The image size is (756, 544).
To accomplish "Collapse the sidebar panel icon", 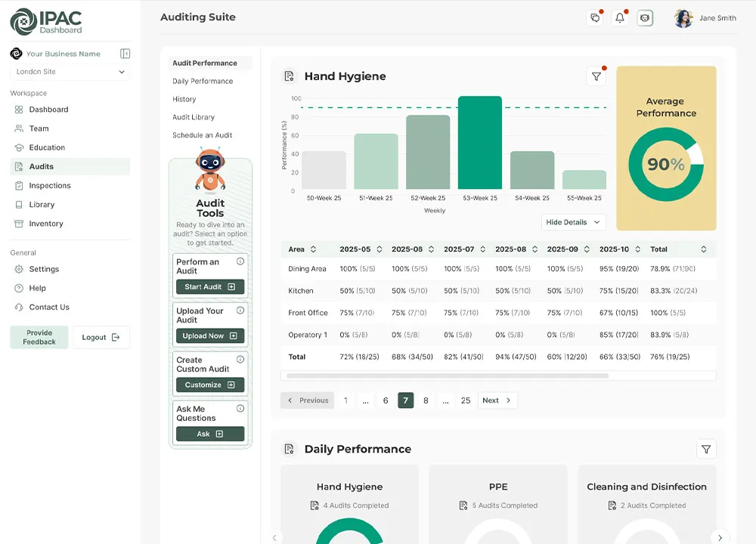I will point(125,54).
